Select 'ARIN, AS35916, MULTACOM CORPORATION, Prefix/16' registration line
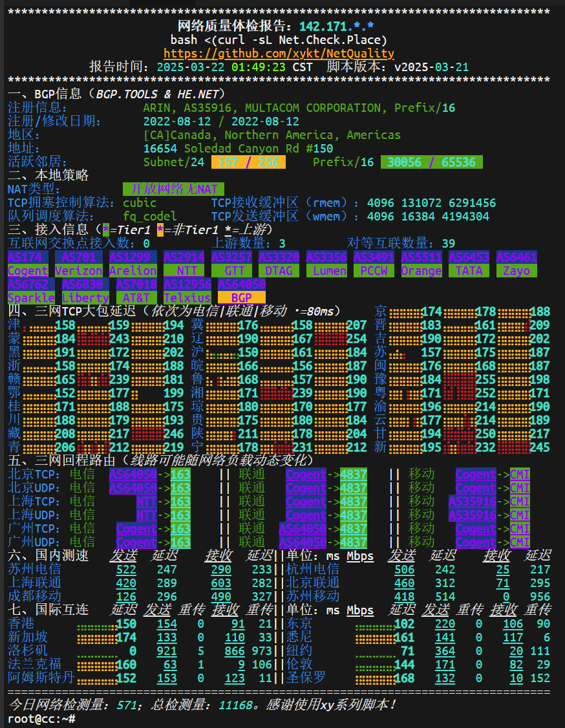The image size is (565, 728). (299, 108)
